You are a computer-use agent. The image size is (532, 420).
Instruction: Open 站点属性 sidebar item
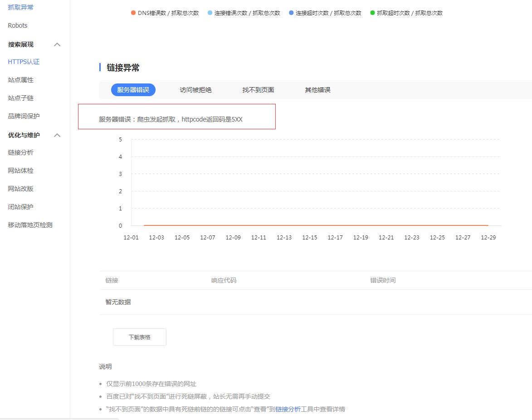(x=20, y=80)
